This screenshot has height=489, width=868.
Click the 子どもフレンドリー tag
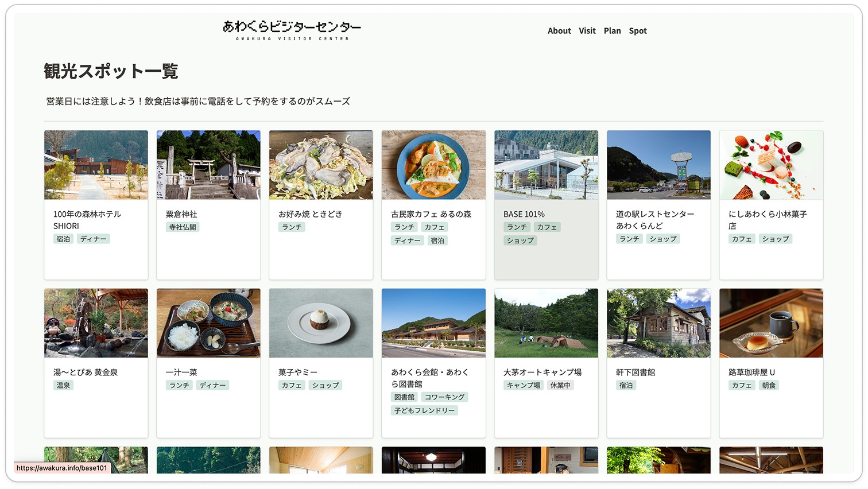click(424, 410)
